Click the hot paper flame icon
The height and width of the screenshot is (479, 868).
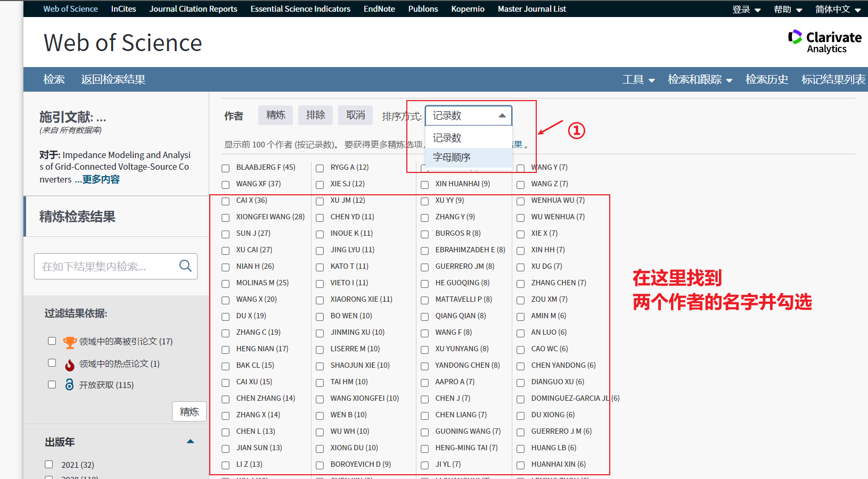click(70, 365)
